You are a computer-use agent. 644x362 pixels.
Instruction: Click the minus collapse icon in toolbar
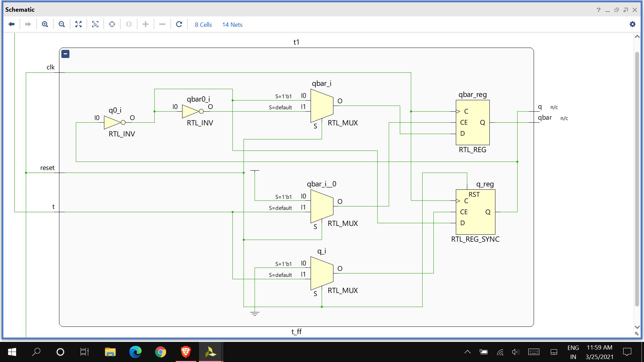(162, 24)
